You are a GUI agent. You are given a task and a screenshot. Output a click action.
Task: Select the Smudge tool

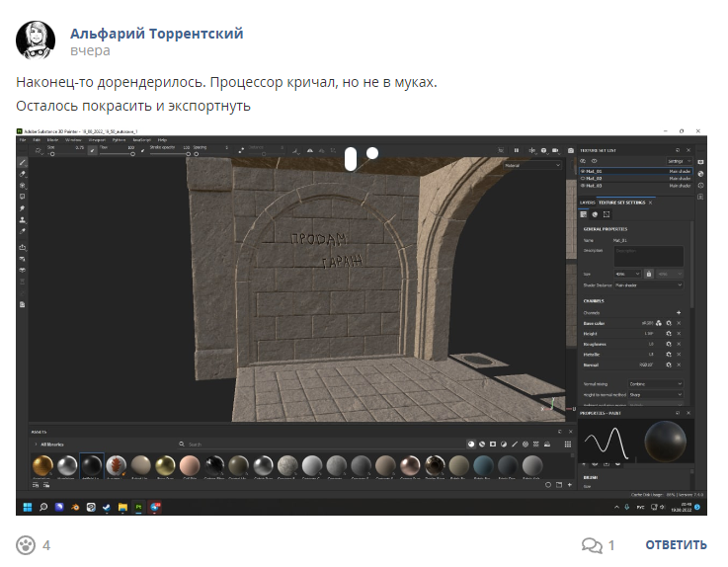(23, 208)
